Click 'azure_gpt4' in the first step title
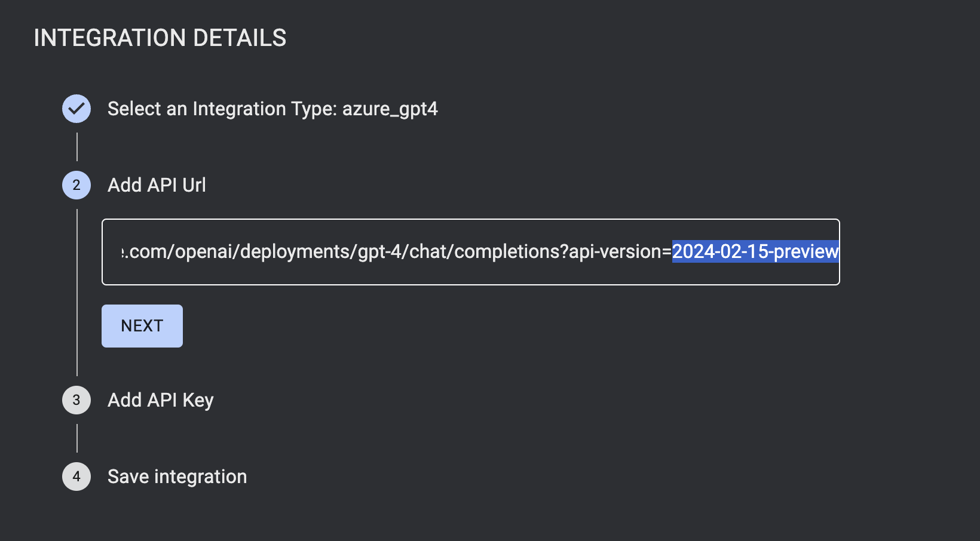 tap(390, 109)
